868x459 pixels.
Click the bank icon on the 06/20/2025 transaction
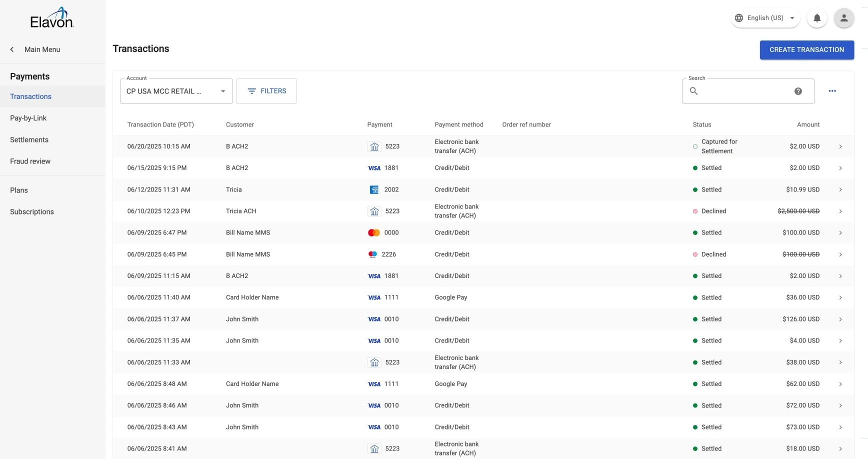[374, 146]
